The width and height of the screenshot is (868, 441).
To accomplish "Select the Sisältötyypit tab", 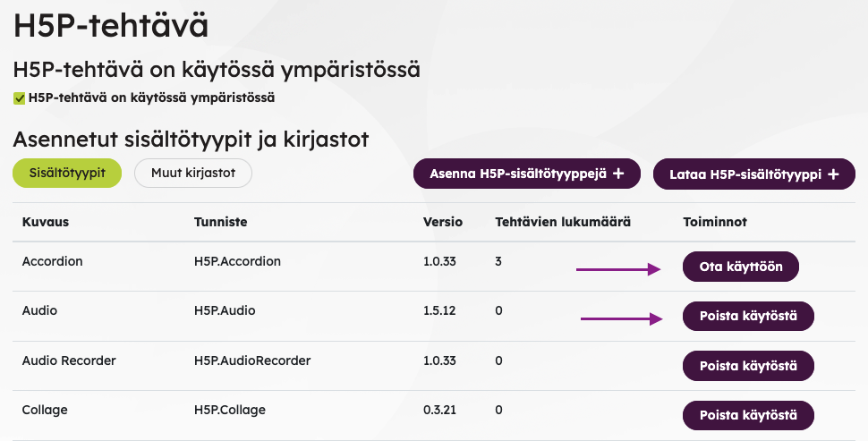I will tap(67, 174).
